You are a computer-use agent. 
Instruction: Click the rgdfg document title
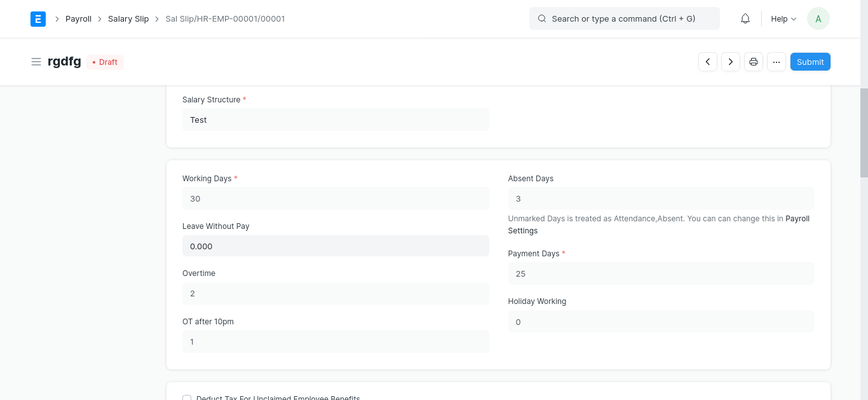point(64,62)
